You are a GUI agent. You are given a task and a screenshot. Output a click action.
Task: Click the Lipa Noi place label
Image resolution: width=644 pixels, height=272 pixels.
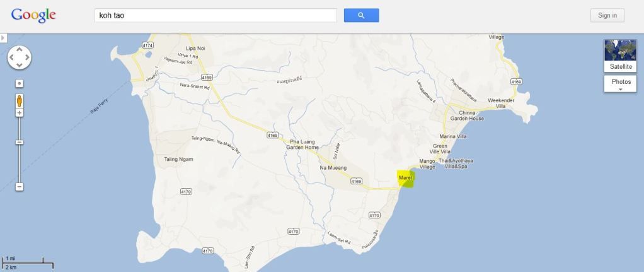(195, 49)
